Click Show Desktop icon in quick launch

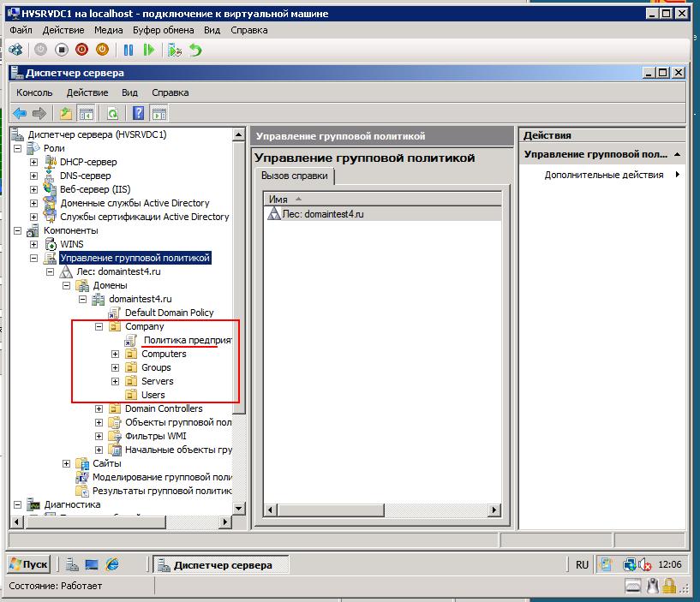point(92,565)
